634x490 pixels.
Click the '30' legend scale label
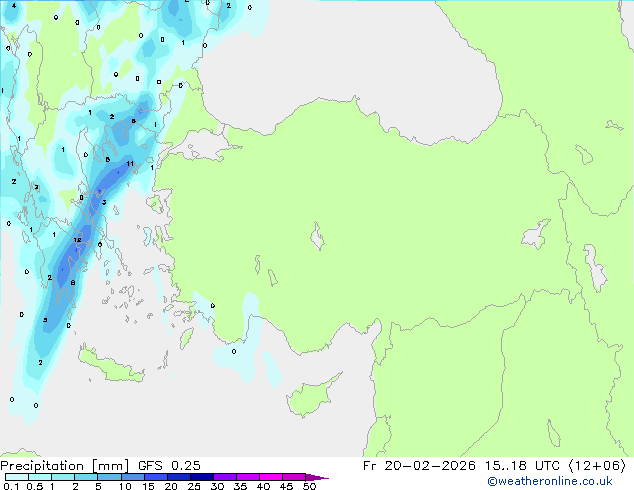[x=217, y=486]
